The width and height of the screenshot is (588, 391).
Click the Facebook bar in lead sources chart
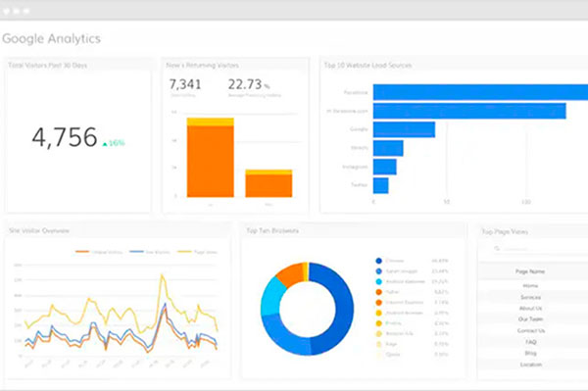click(480, 92)
